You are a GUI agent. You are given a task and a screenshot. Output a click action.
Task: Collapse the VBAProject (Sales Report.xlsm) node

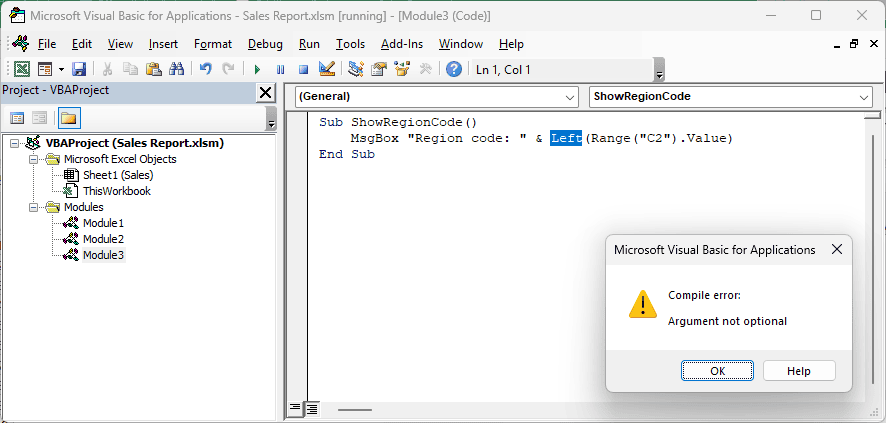pyautogui.click(x=15, y=143)
